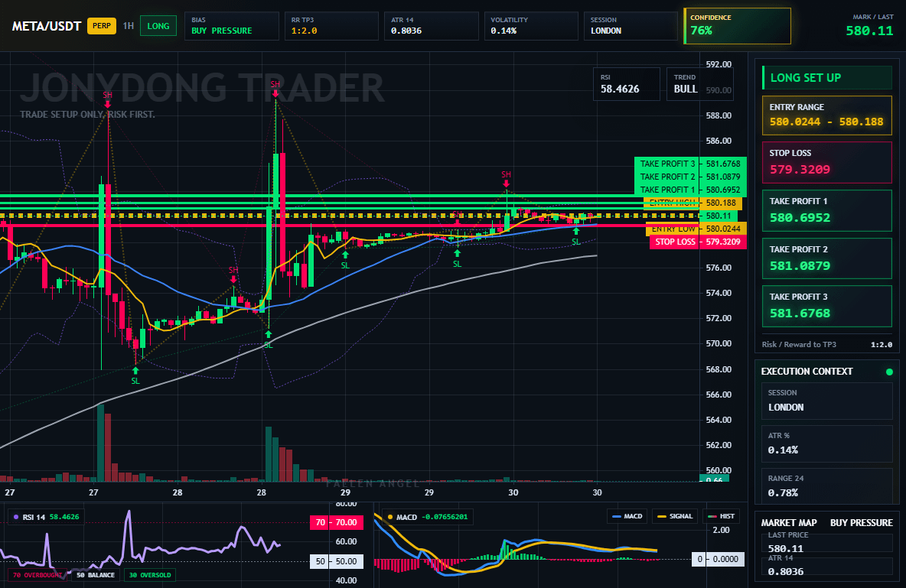This screenshot has height=588, width=906.
Task: Click the MACD value label with yellow dot
Action: point(428,517)
